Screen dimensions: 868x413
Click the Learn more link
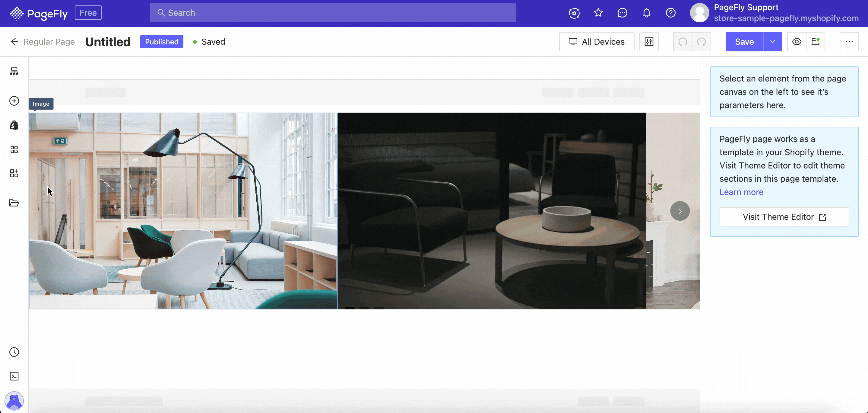(741, 192)
